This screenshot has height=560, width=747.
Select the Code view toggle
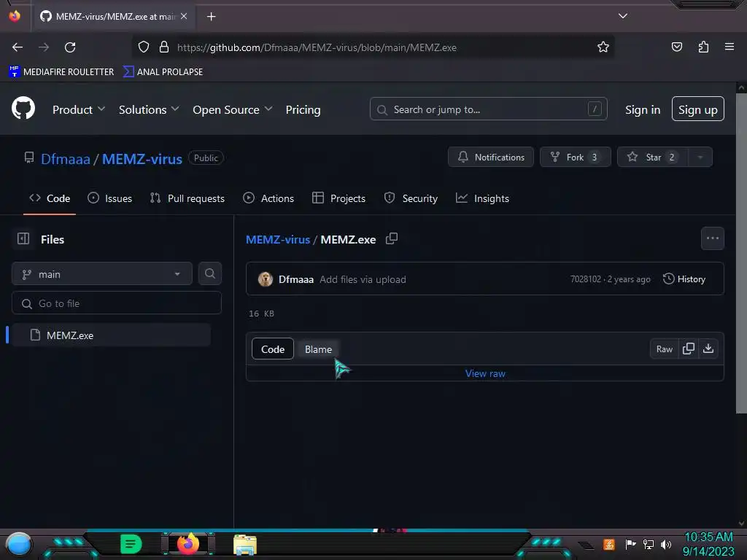pyautogui.click(x=273, y=349)
